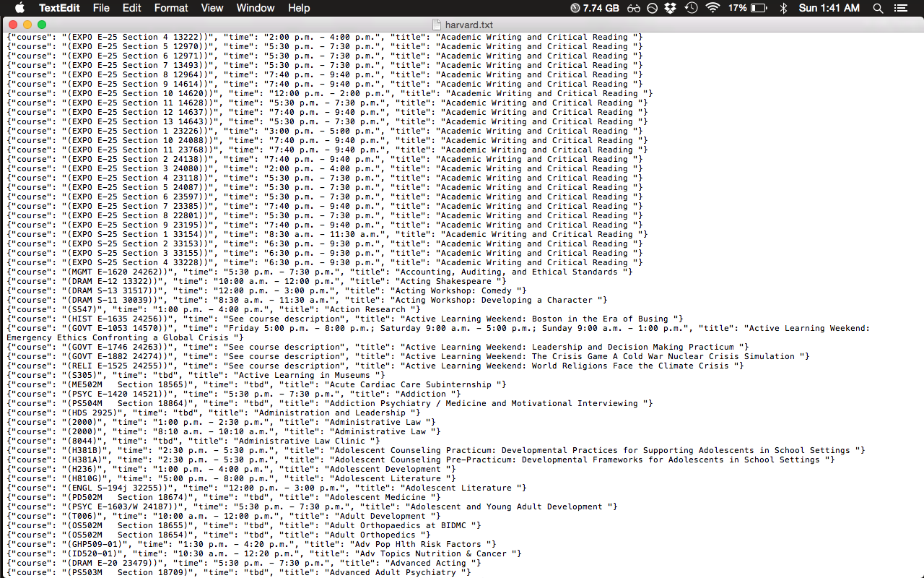Place cursor in "Acting Shakespeare" title text
This screenshot has width=924, height=578.
point(445,281)
